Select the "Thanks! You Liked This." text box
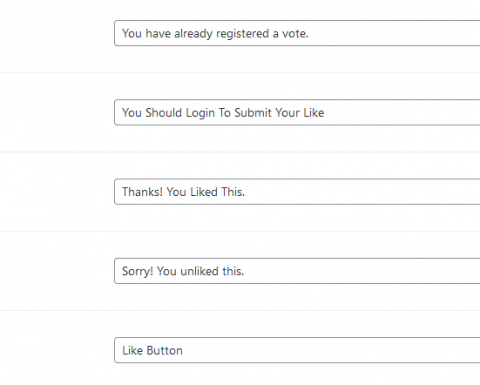Screen dimensions: 480x385 tap(297, 192)
